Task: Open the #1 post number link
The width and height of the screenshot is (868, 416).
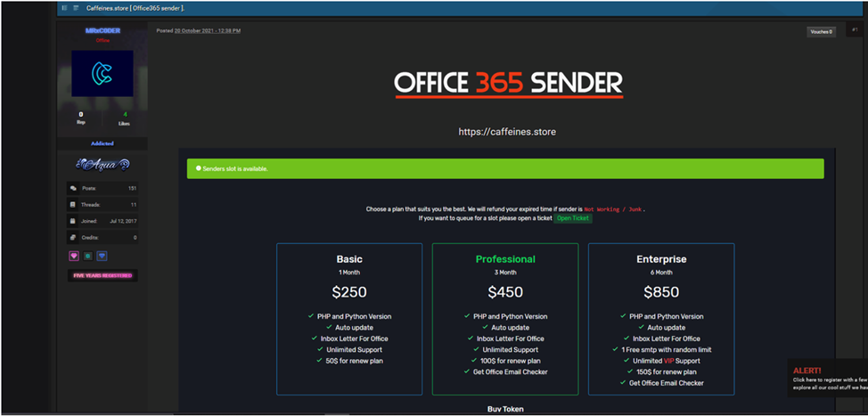Action: click(x=855, y=30)
